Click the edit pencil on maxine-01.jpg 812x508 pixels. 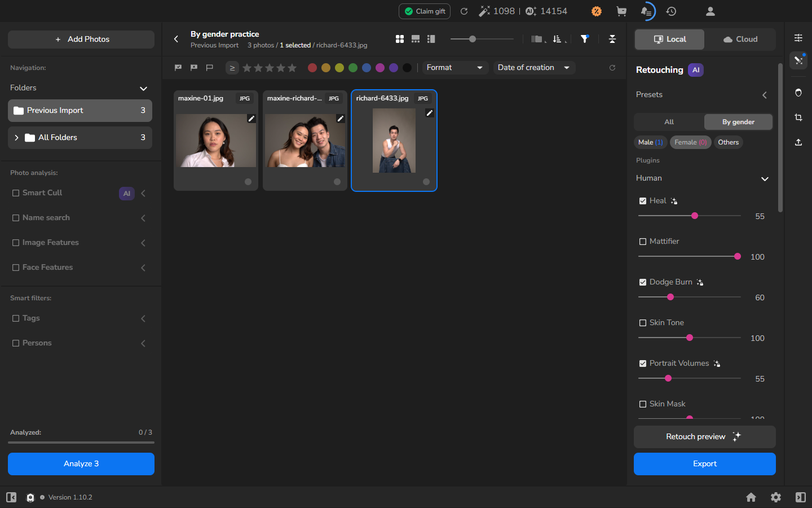click(x=251, y=119)
